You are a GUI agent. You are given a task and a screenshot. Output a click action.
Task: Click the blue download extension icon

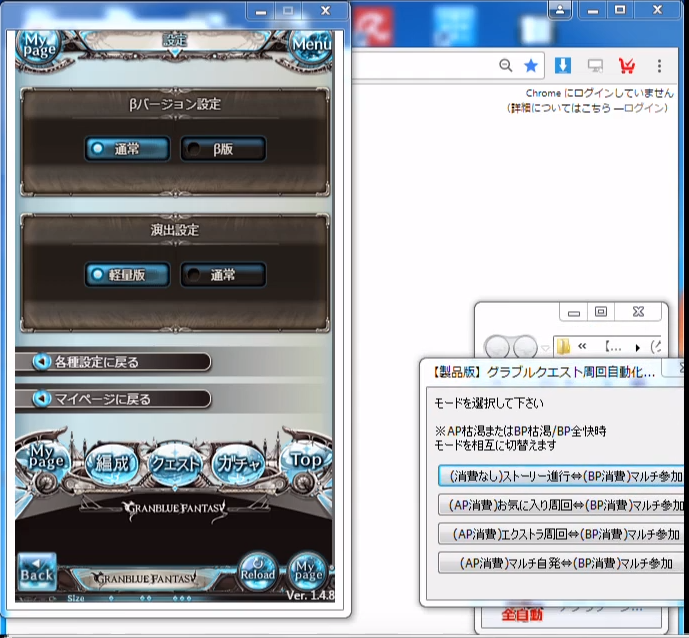[563, 65]
